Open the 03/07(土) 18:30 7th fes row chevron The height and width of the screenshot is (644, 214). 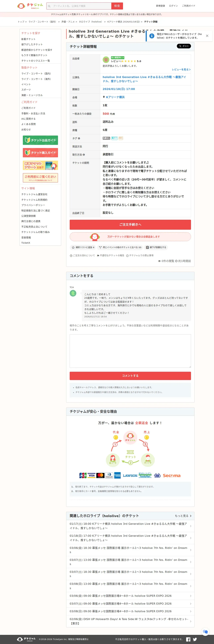tap(190, 574)
